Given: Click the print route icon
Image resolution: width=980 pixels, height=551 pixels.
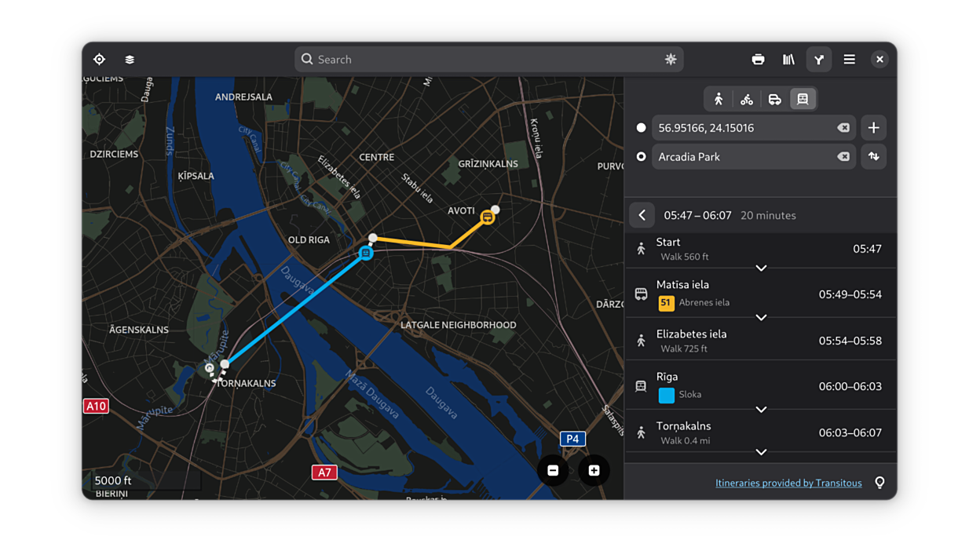Looking at the screenshot, I should pos(758,60).
